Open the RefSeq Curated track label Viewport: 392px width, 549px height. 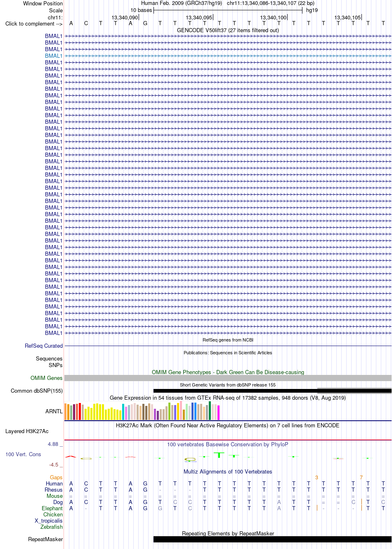pos(44,346)
